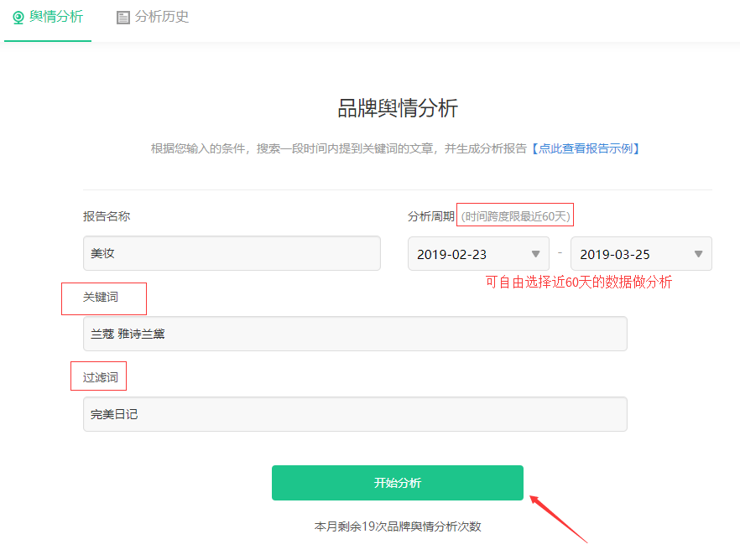Open the end date dropdown 2019-03-25
The image size is (740, 560).
641,254
